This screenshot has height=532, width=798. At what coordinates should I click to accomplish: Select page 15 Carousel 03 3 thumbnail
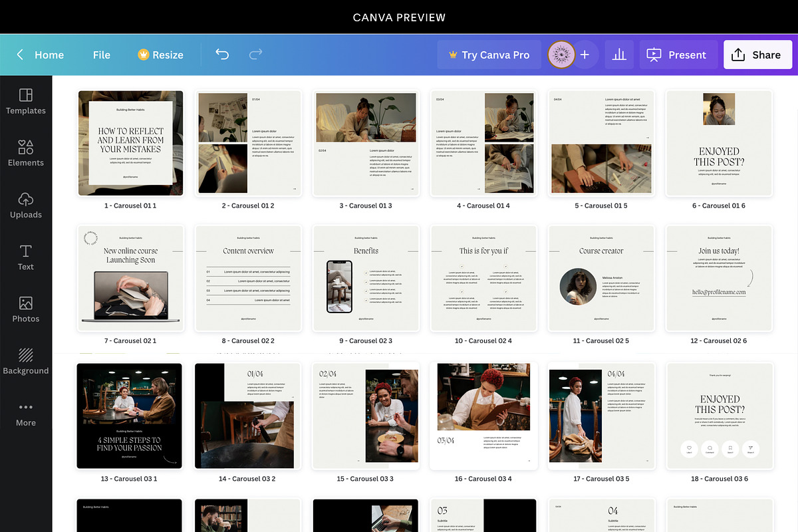(364, 416)
